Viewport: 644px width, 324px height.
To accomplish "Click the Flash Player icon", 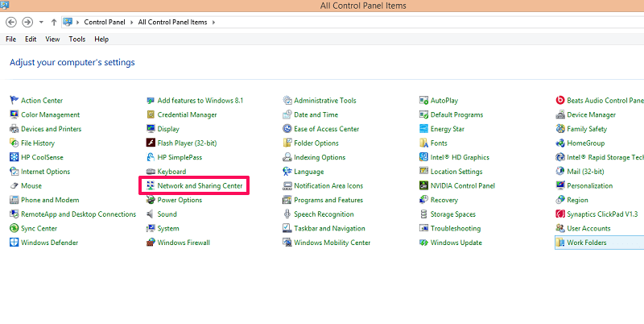I will [151, 143].
